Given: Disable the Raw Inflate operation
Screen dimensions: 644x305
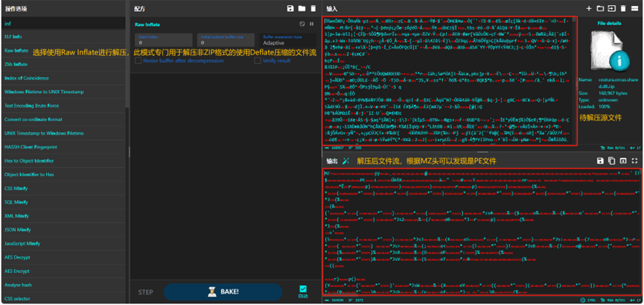Looking at the screenshot, I should pyautogui.click(x=302, y=24).
